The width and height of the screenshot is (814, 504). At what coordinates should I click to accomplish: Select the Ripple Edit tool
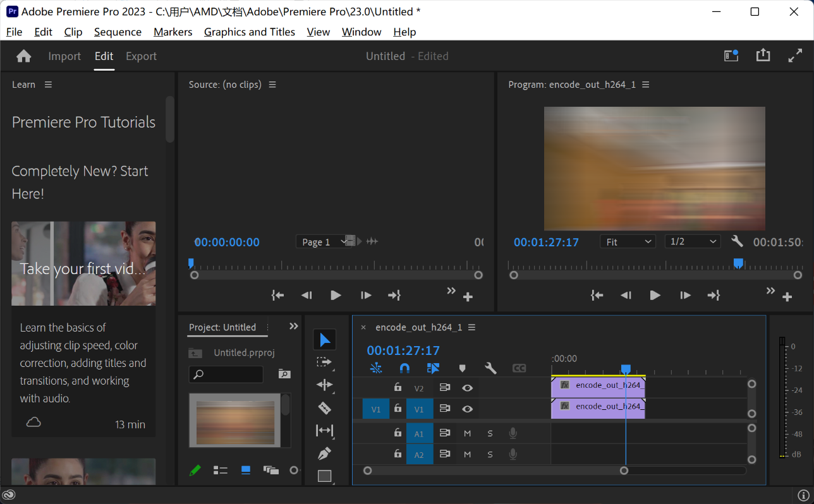(x=324, y=385)
